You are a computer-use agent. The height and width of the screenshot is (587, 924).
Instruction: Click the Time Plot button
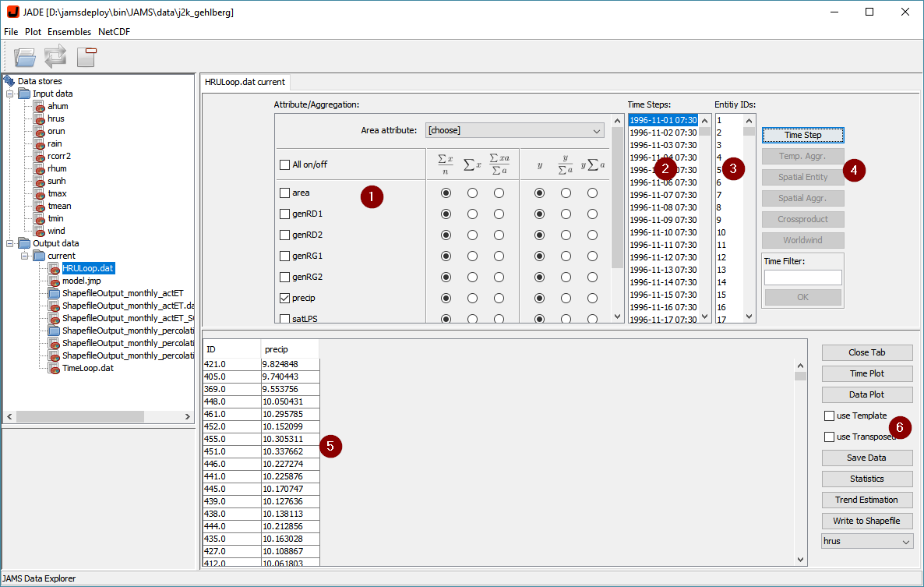(x=867, y=373)
